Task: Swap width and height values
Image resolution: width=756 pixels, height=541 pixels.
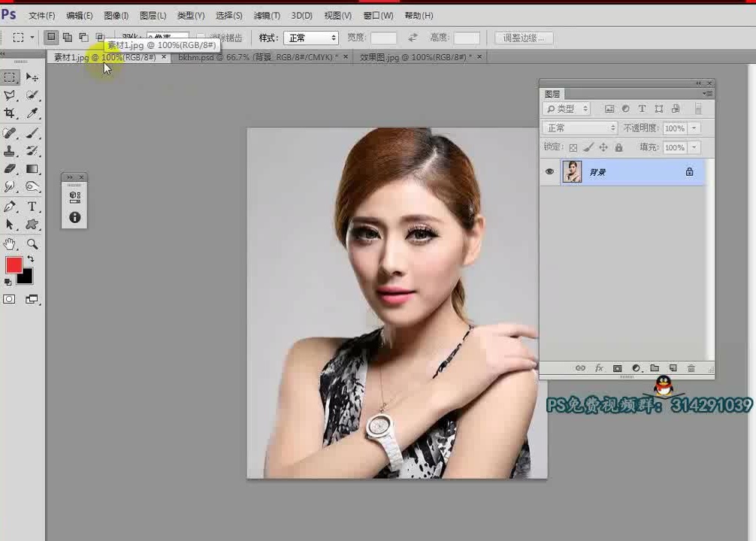Action: pyautogui.click(x=413, y=37)
